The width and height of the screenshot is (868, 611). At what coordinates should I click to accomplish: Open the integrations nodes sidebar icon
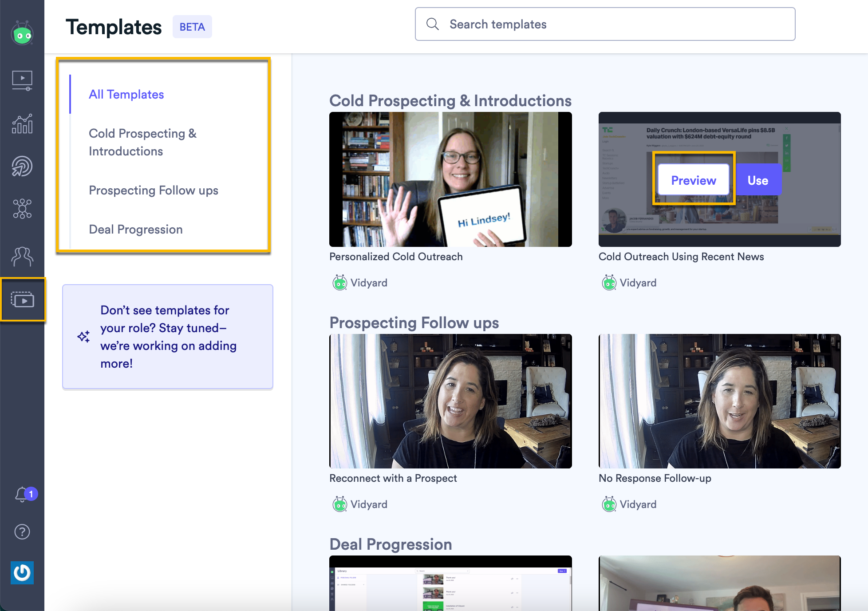point(22,209)
